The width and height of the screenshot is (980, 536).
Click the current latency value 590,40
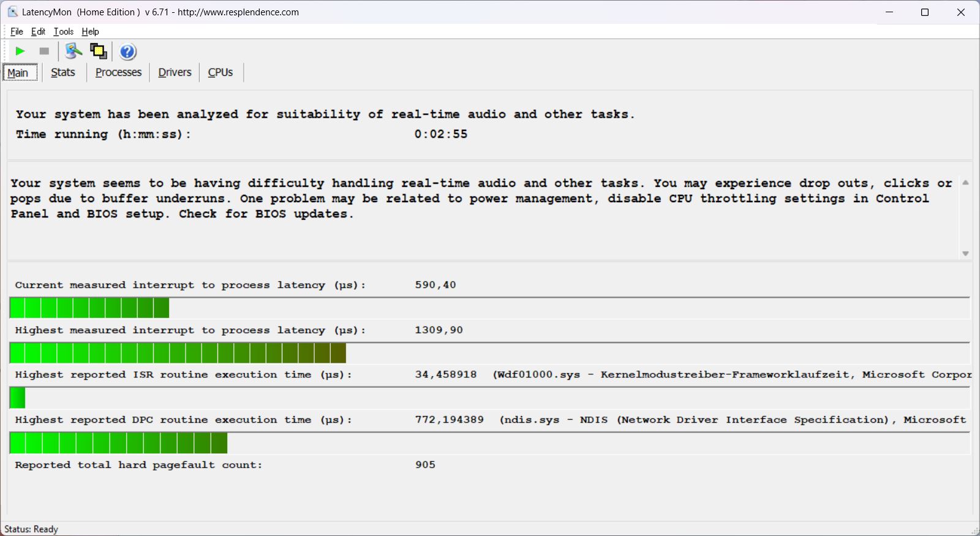(435, 285)
